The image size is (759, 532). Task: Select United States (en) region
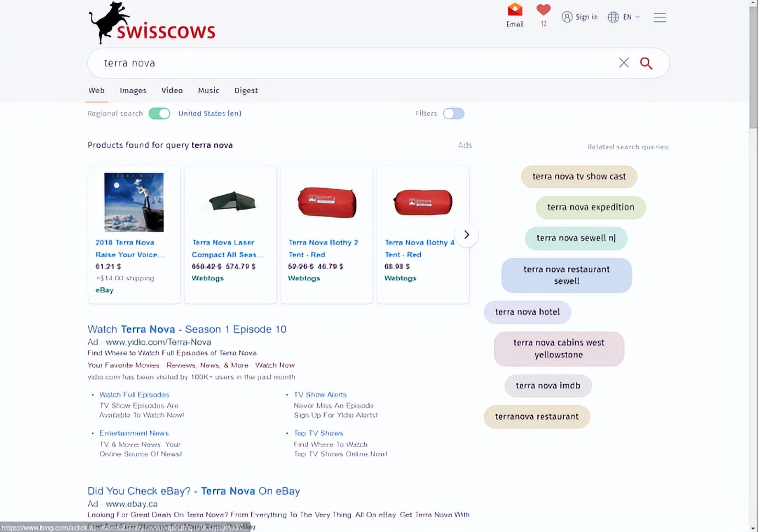tap(209, 114)
